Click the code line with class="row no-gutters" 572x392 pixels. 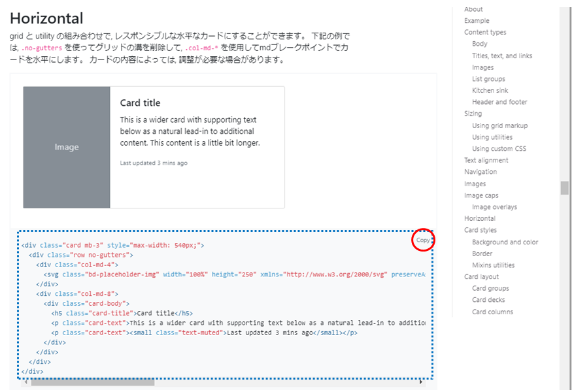click(81, 255)
